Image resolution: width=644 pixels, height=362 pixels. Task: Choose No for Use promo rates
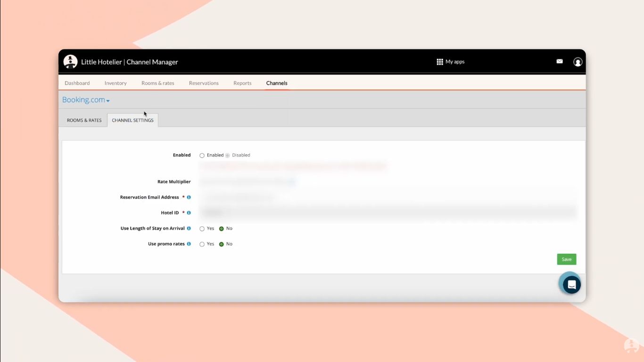tap(222, 244)
